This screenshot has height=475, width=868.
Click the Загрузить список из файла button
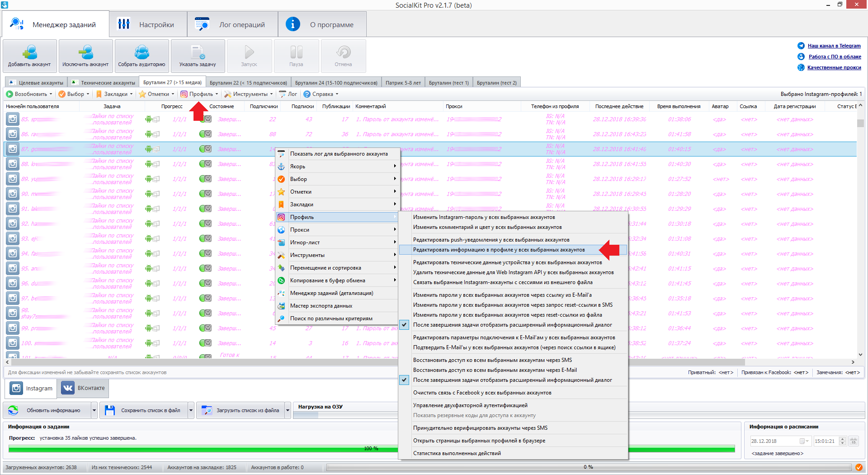coord(241,410)
